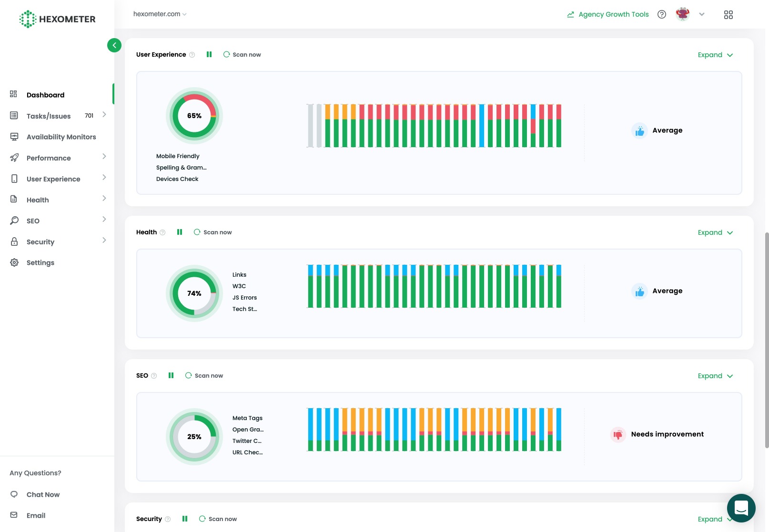Click the Tasks/Issues list icon
769x532 pixels.
click(14, 115)
